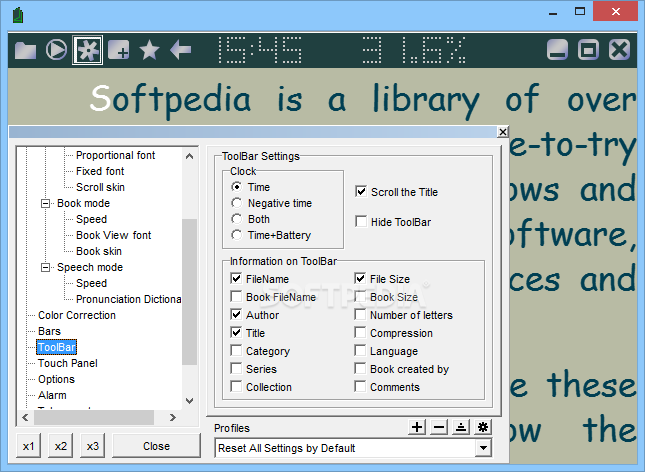Screen dimensions: 645x472
Task: Select Options in the settings tree
Action: pyautogui.click(x=56, y=379)
